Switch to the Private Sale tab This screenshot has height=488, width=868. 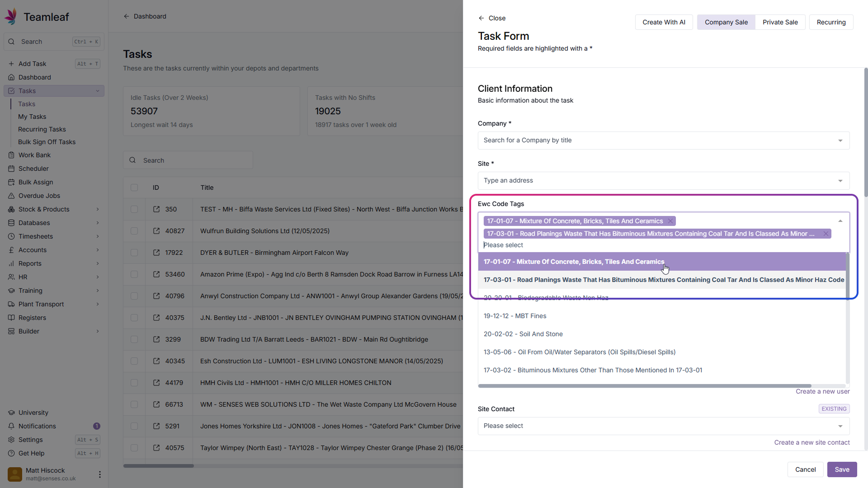click(780, 22)
